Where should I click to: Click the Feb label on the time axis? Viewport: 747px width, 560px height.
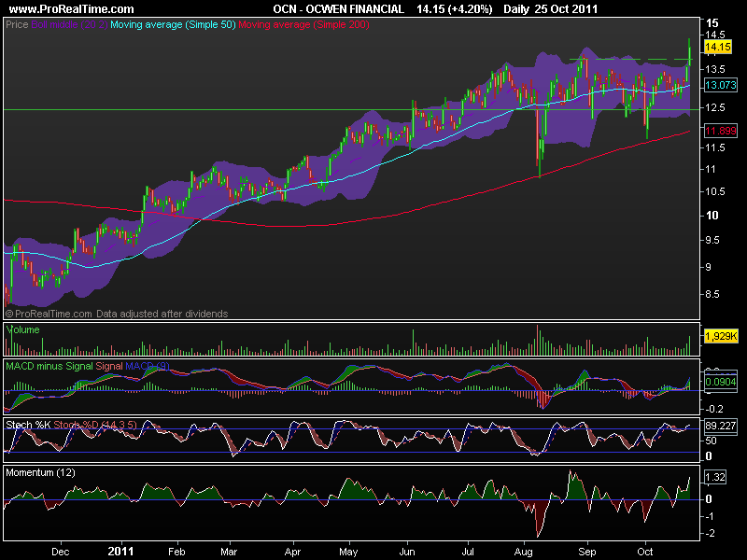(x=176, y=552)
